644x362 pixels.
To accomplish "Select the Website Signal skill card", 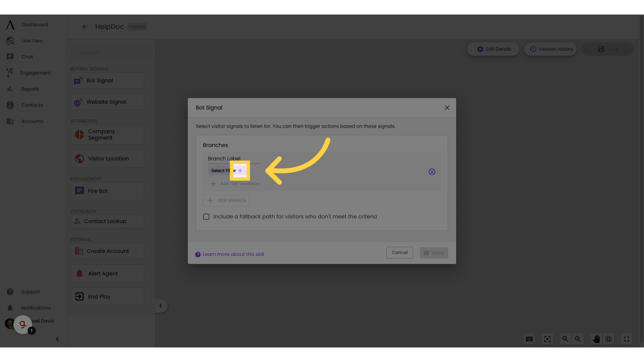I will tap(107, 102).
